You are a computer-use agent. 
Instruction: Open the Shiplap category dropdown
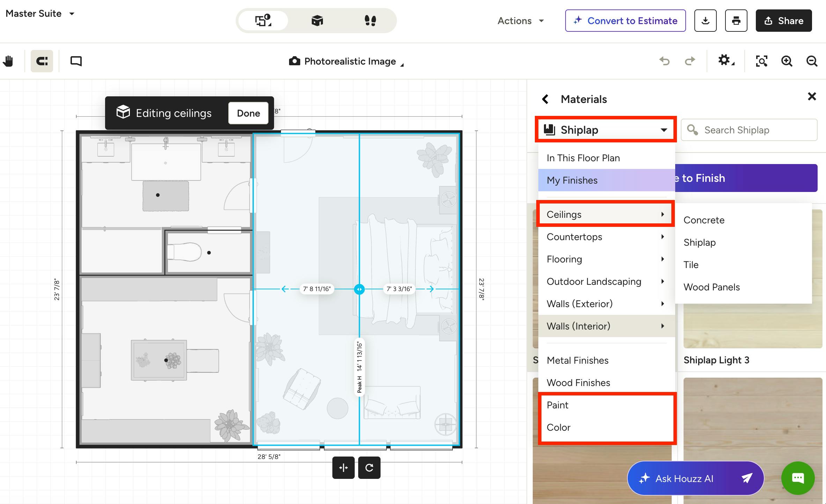(606, 130)
